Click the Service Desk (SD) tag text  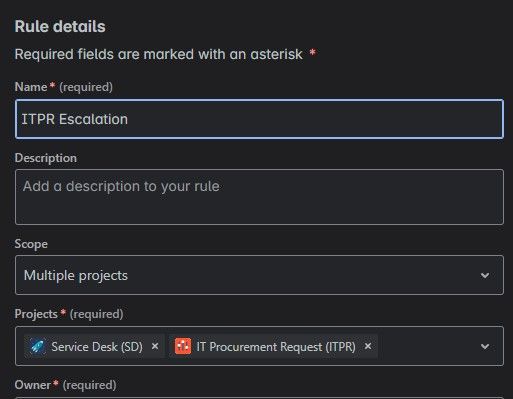[x=97, y=347]
